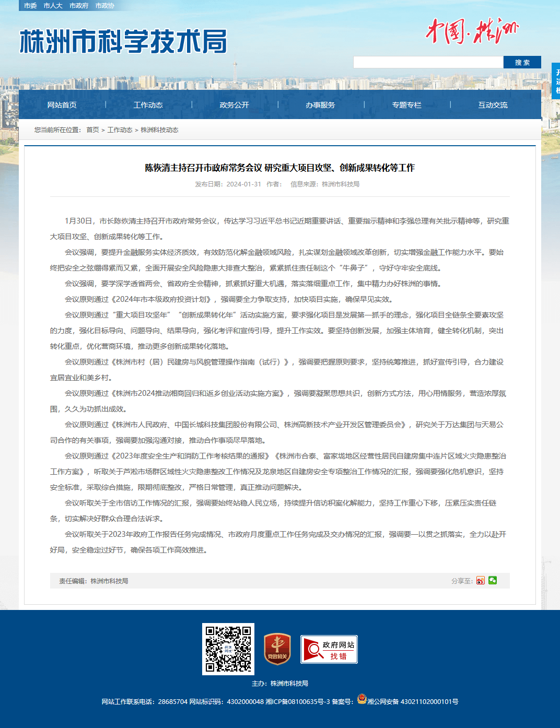Image resolution: width=560 pixels, height=728 pixels.
Task: Focus the search input field
Action: 428,62
